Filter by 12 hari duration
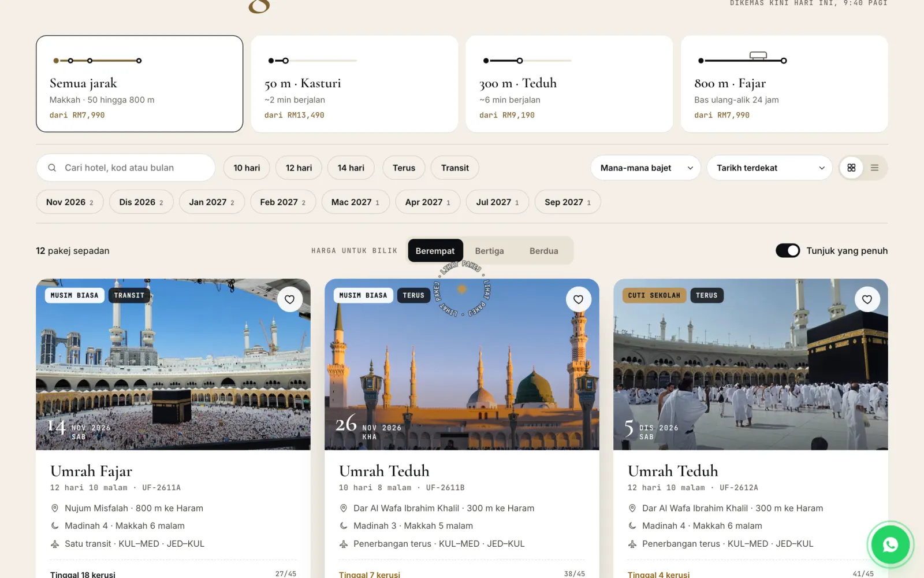Viewport: 924px width, 578px height. tap(299, 168)
